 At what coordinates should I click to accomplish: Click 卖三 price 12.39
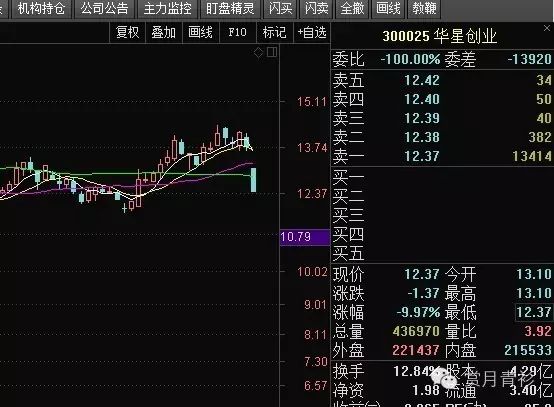(x=422, y=118)
